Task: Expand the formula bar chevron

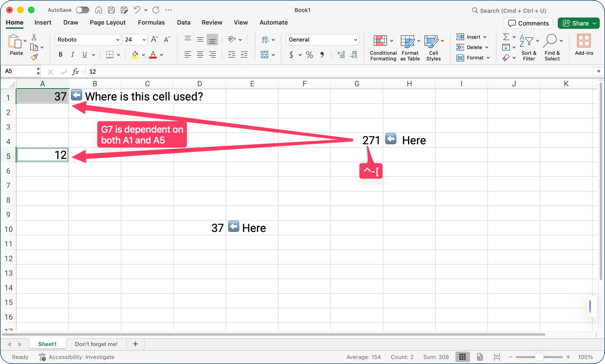Action: pos(599,72)
